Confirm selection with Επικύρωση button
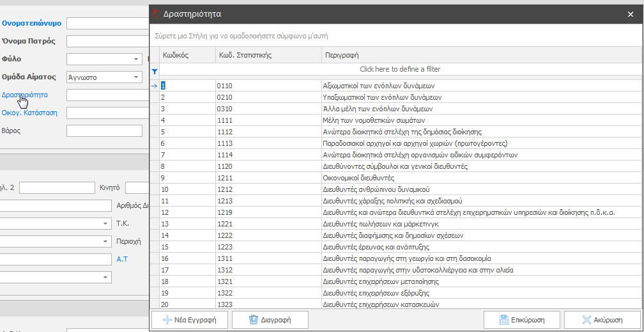Image resolution: width=644 pixels, height=332 pixels. tap(522, 319)
